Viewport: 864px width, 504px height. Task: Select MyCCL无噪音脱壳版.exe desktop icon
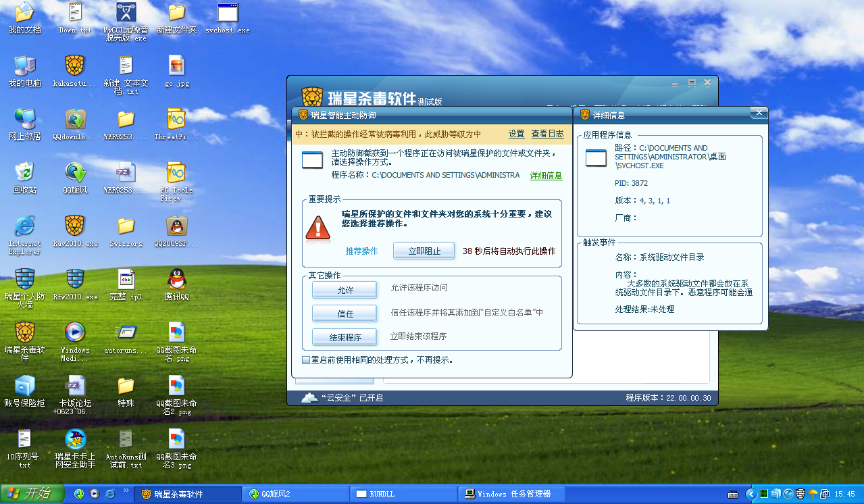tap(126, 22)
